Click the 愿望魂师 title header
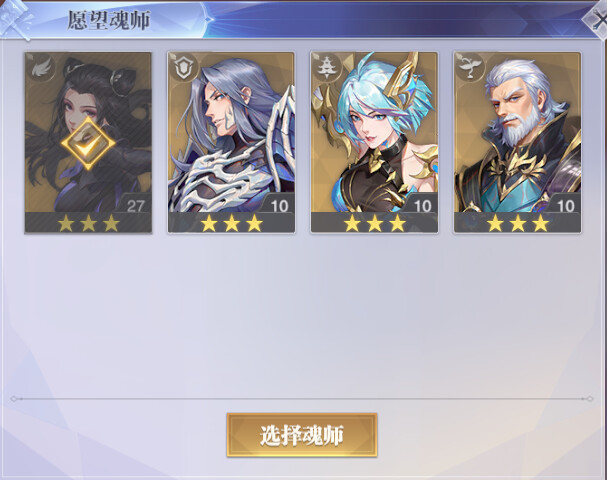Viewport: 607px width, 480px height. pos(109,20)
